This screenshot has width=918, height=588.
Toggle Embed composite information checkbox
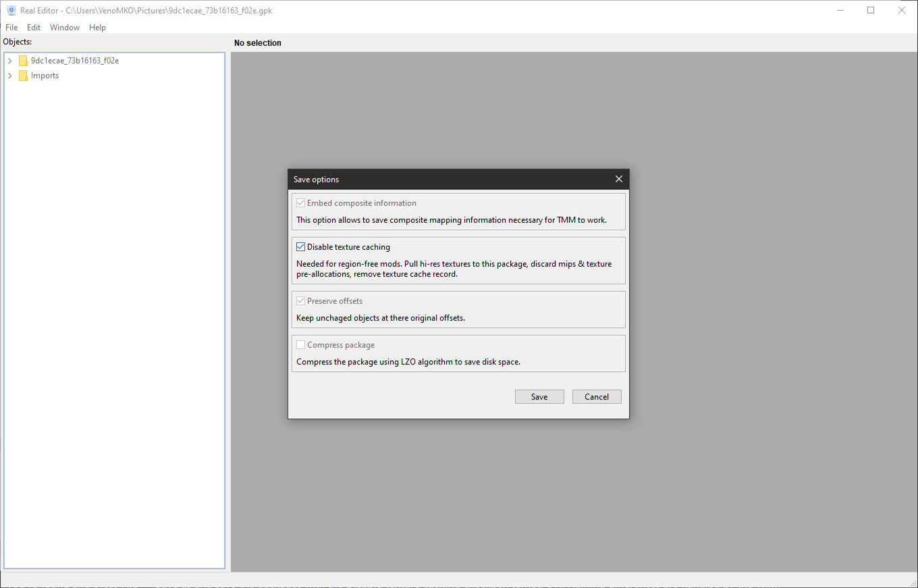pos(300,203)
